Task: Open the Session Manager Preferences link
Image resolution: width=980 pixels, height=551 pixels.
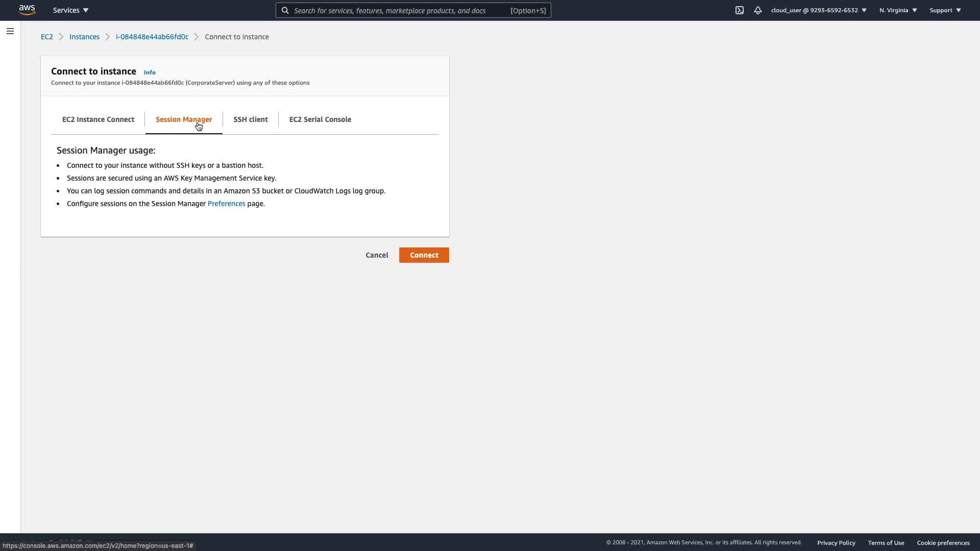Action: pos(226,204)
